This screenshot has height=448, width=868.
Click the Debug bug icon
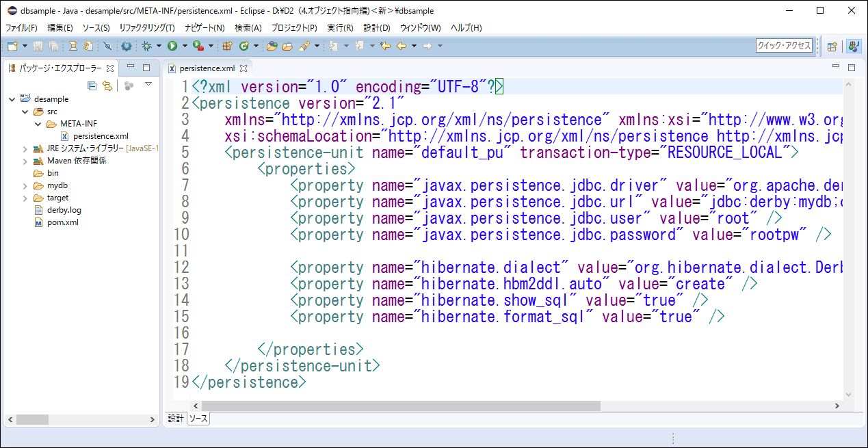pos(146,46)
